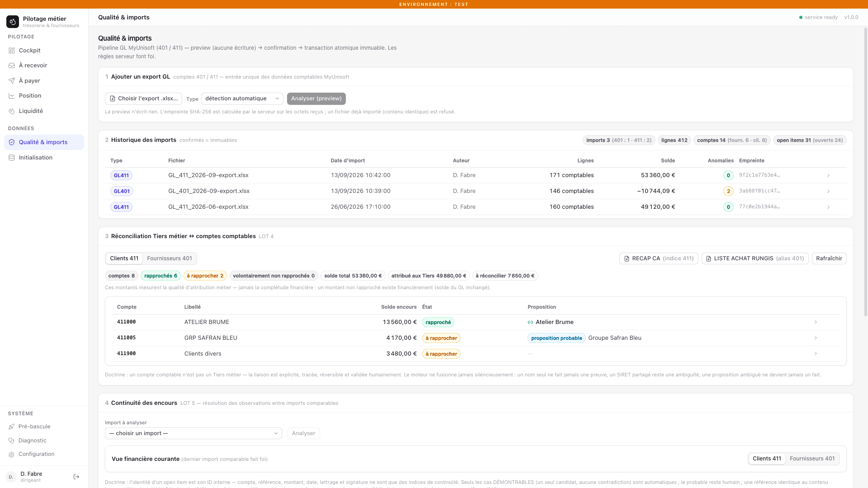Open the Qualité & imports sidebar item
Viewport: 868px width, 488px height.
[x=44, y=142]
